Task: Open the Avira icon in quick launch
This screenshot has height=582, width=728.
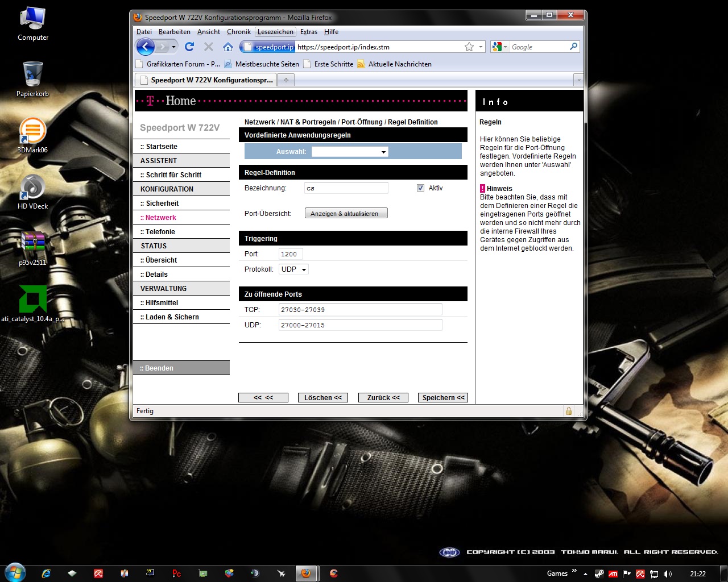Action: tap(98, 573)
